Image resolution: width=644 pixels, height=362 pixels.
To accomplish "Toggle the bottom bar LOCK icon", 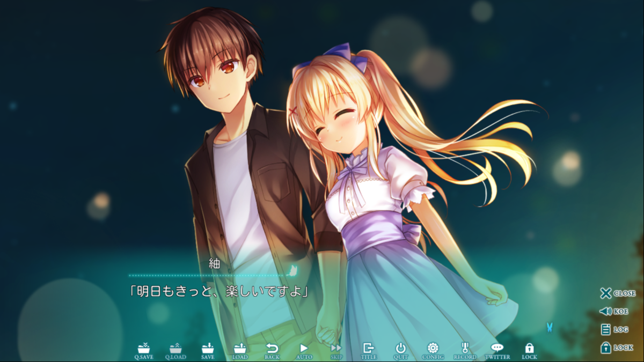I will tap(529, 351).
